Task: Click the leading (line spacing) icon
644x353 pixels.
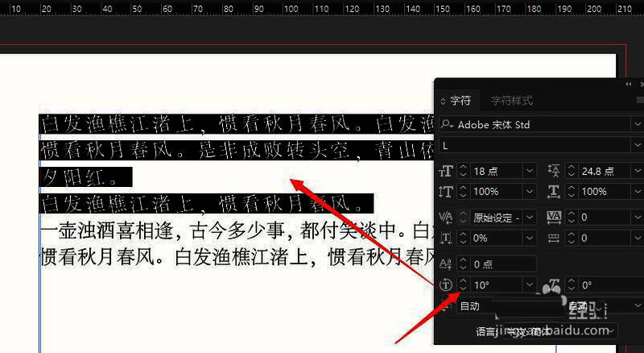Action: click(x=554, y=171)
